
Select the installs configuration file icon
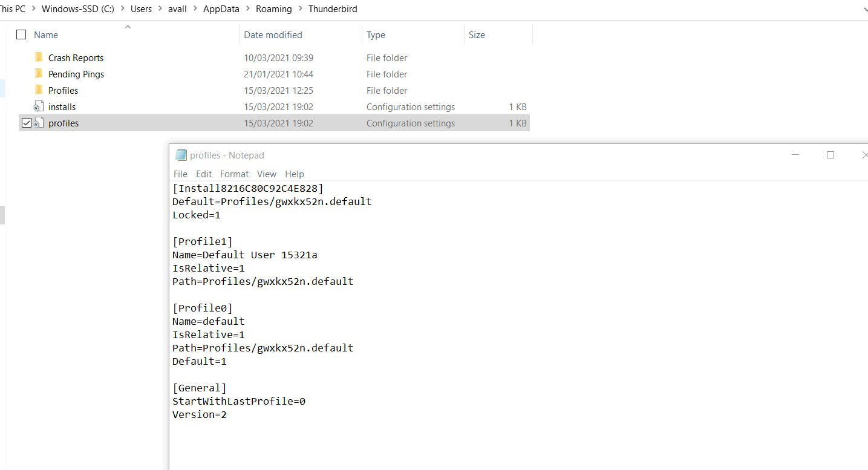(x=39, y=106)
